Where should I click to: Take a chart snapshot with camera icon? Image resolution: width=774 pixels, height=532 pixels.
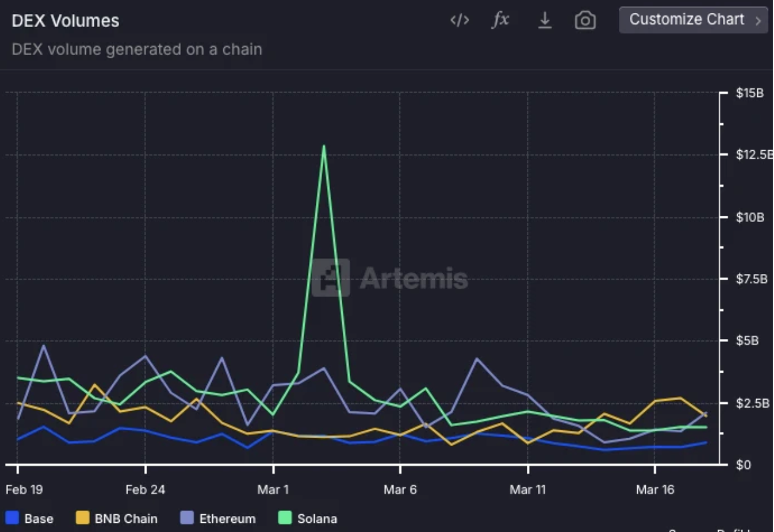click(585, 21)
